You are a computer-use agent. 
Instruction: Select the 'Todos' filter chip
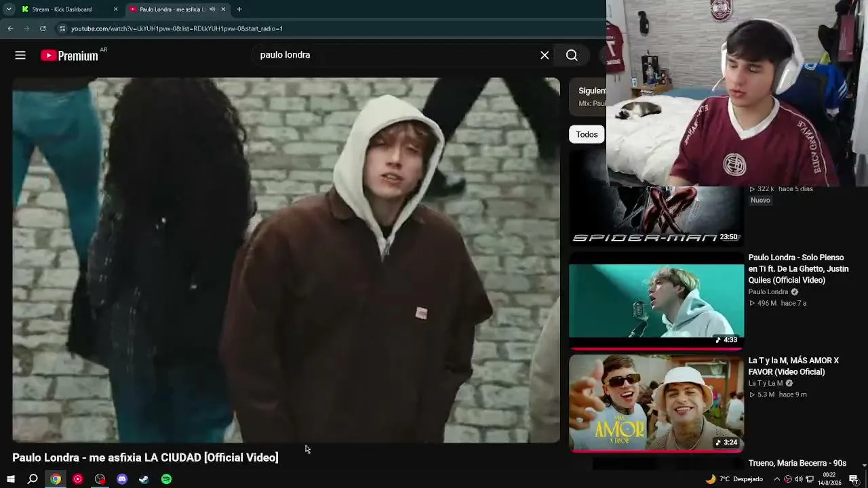pyautogui.click(x=587, y=134)
